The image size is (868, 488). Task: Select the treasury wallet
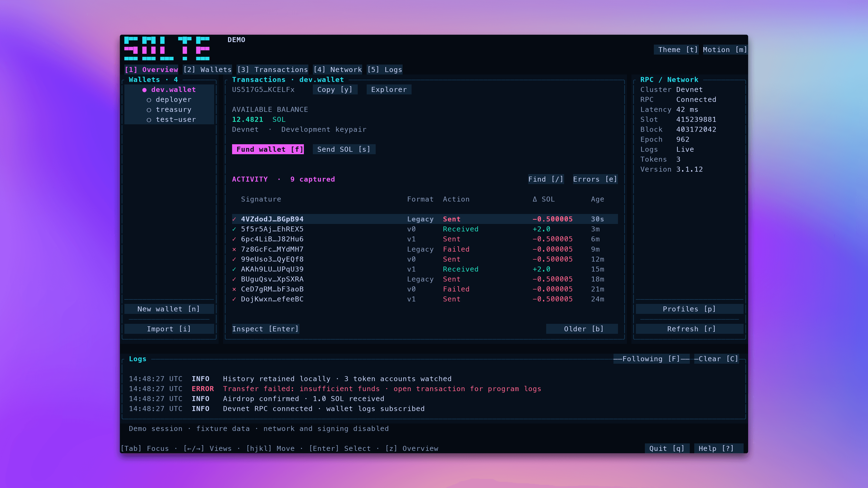169,110
